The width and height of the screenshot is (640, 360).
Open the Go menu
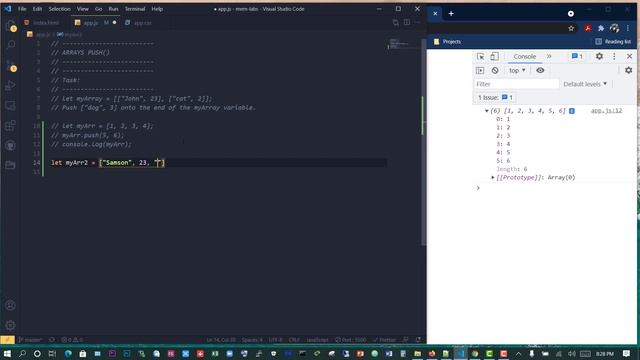[98, 9]
